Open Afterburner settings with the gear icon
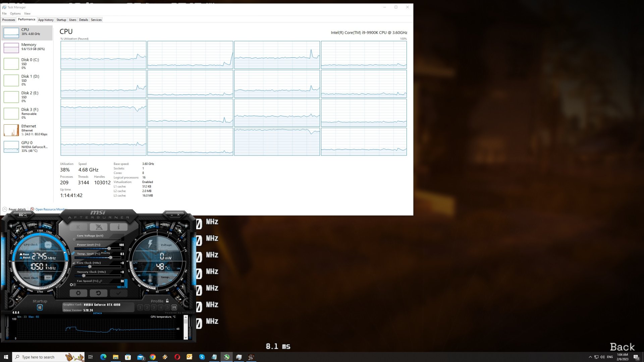This screenshot has width=644, height=362. click(79, 293)
